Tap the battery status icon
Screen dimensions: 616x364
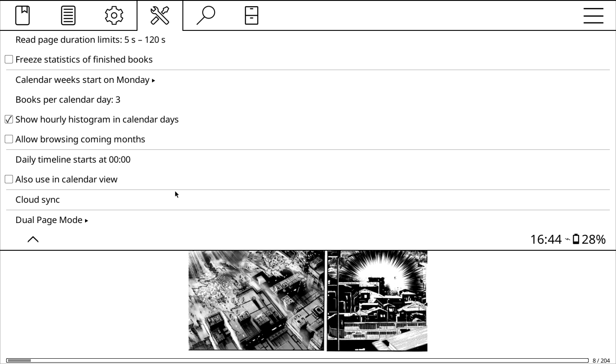point(576,239)
